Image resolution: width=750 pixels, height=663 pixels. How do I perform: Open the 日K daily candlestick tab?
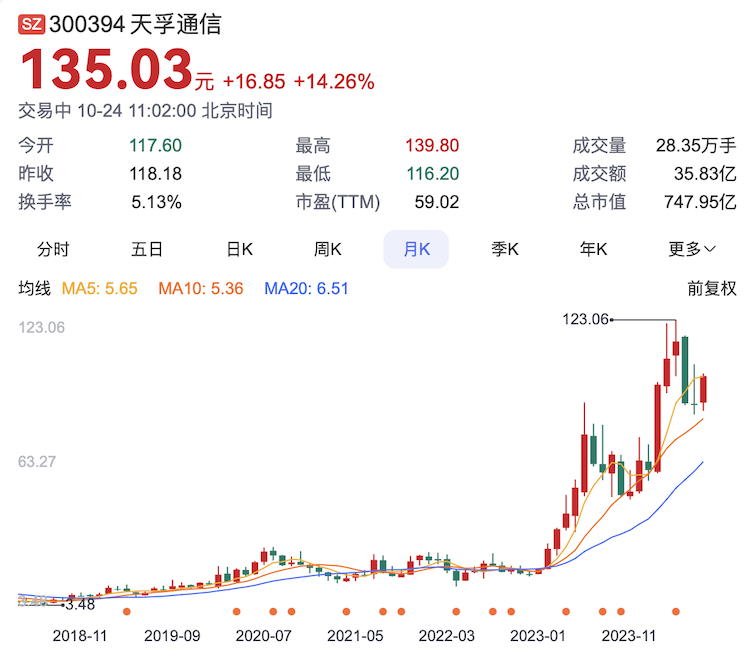[239, 249]
